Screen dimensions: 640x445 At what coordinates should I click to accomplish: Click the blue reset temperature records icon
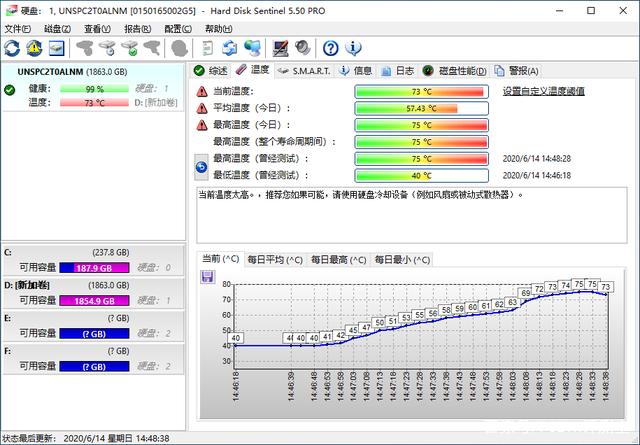(x=202, y=167)
